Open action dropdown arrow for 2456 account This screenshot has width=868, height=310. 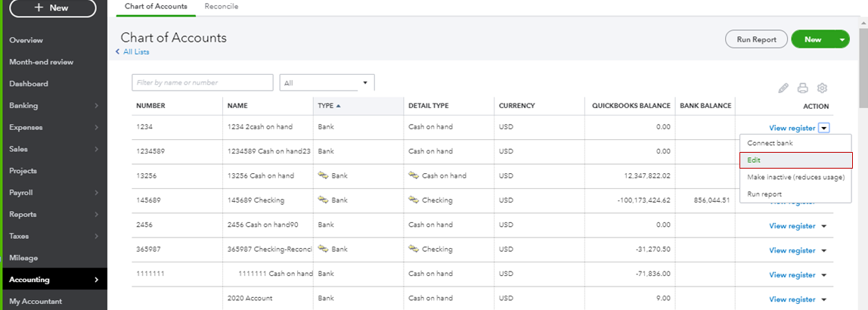click(824, 226)
